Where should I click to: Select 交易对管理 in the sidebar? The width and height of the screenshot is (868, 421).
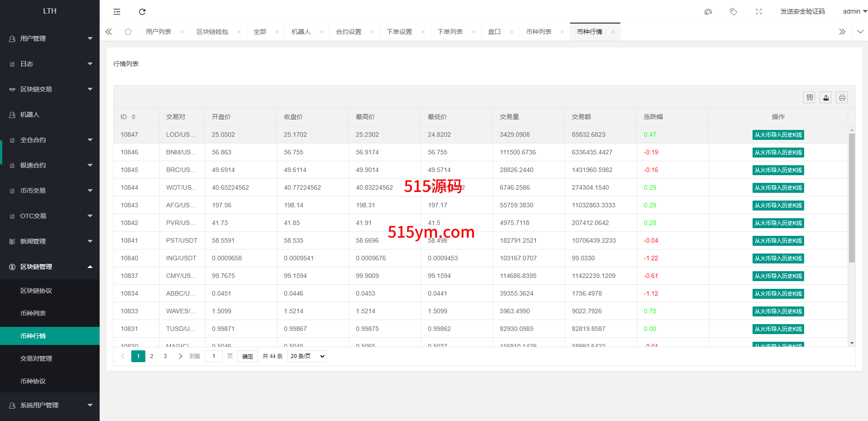pyautogui.click(x=36, y=359)
